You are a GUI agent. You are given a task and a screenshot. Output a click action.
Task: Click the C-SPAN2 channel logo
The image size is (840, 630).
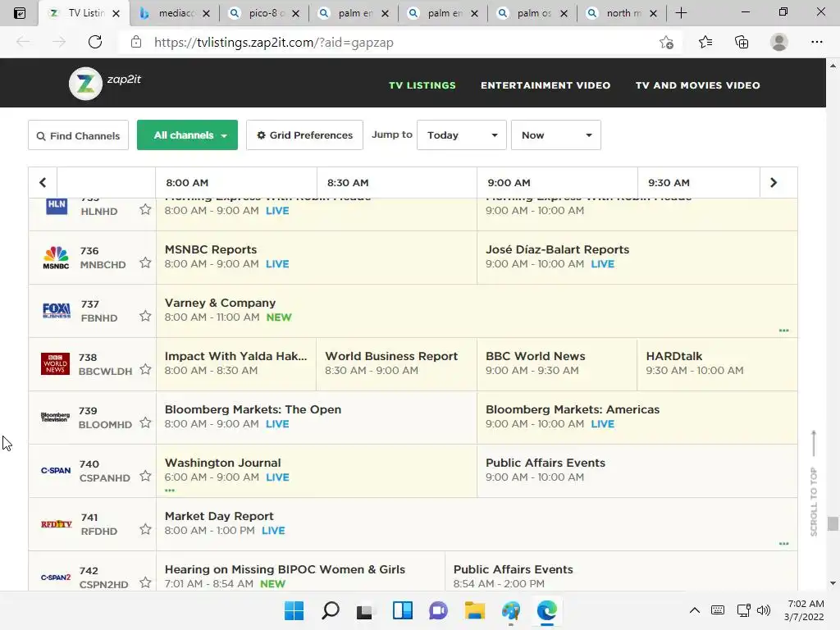[x=56, y=577]
